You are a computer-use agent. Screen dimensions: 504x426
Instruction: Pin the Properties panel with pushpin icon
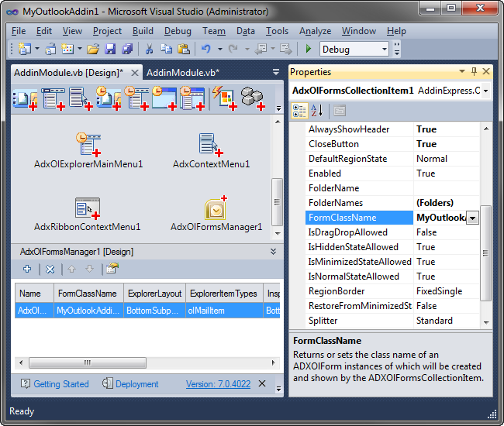pyautogui.click(x=474, y=71)
